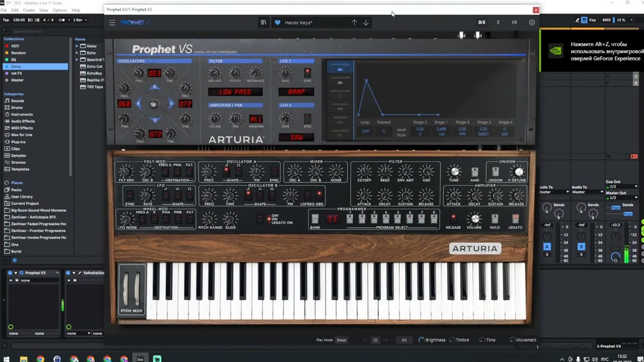Toggle the A440 tuning switch
Image resolution: width=644 pixels, height=362 pixels.
[x=474, y=172]
